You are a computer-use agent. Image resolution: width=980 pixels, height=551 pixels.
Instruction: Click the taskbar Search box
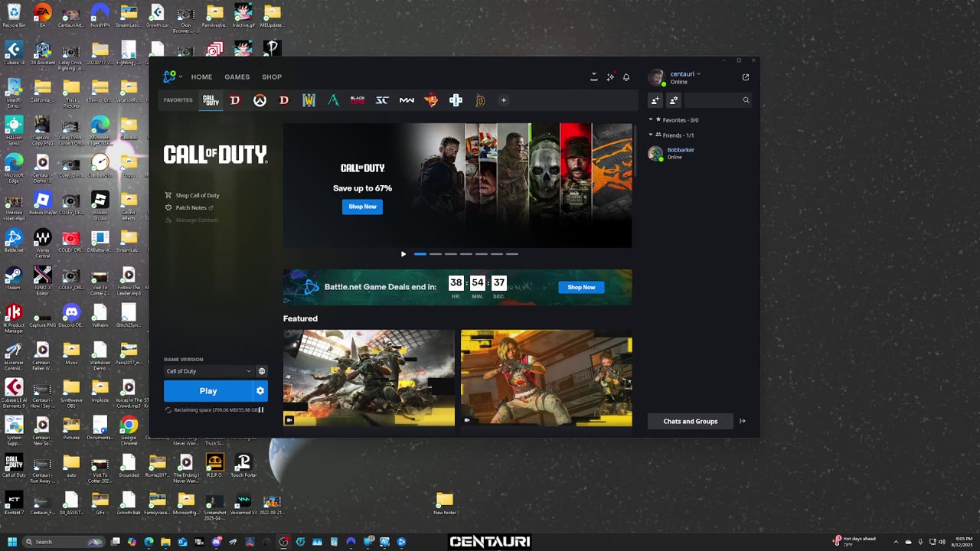click(63, 542)
